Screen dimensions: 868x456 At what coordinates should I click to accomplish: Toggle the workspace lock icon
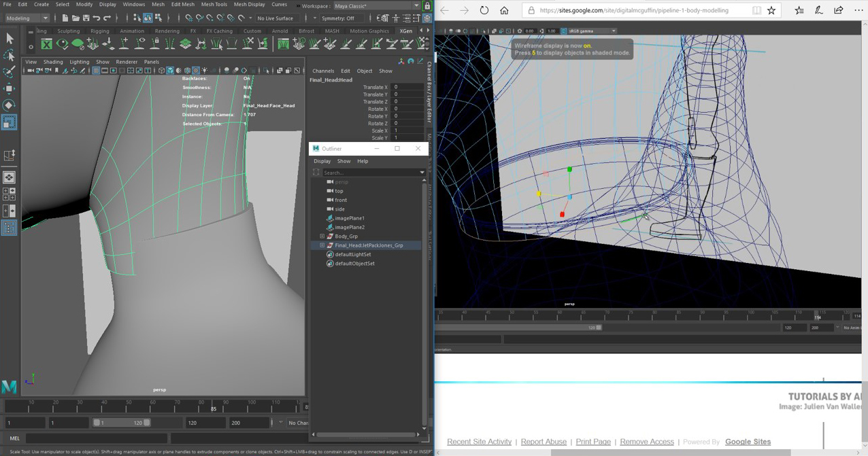click(x=427, y=6)
